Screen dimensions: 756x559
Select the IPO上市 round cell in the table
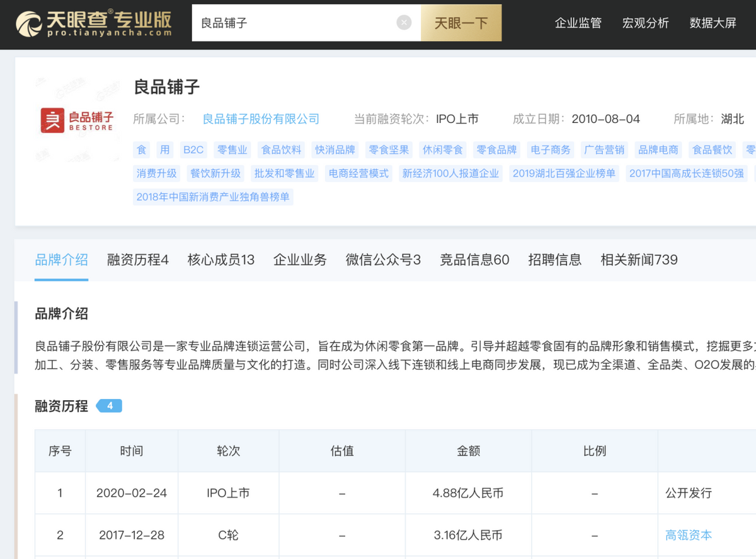[228, 493]
